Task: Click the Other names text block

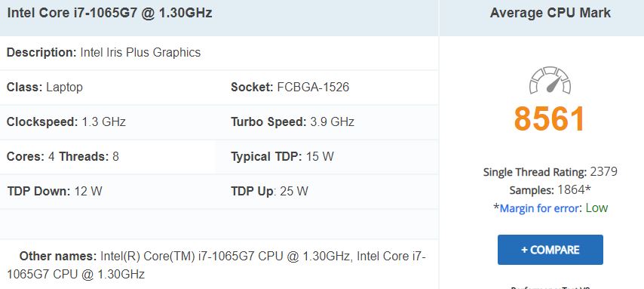Action: [216, 265]
